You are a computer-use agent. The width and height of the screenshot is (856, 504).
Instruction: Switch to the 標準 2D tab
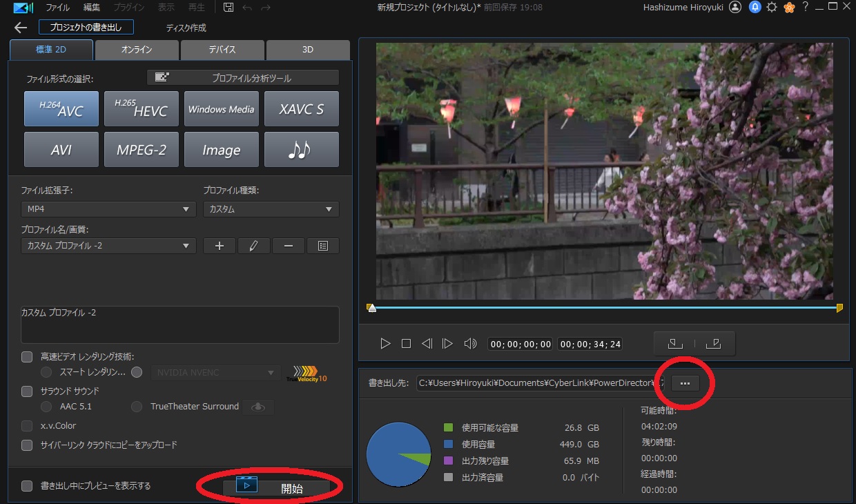coord(52,50)
